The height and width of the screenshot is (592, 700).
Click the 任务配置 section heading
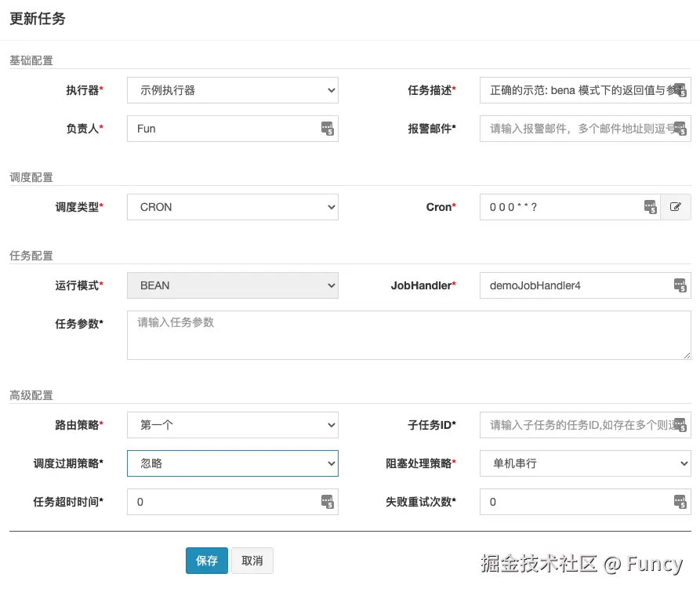[x=31, y=256]
